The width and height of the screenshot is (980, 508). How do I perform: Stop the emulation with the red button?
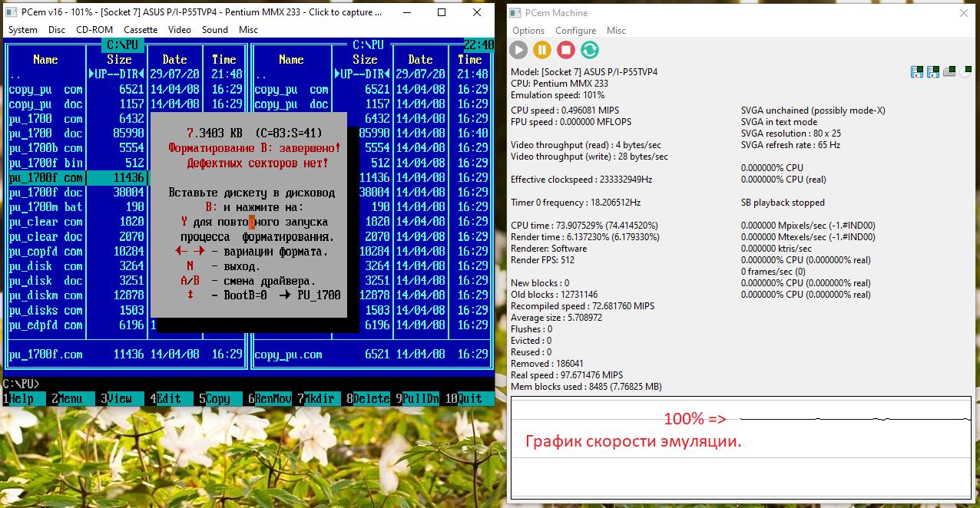point(566,50)
